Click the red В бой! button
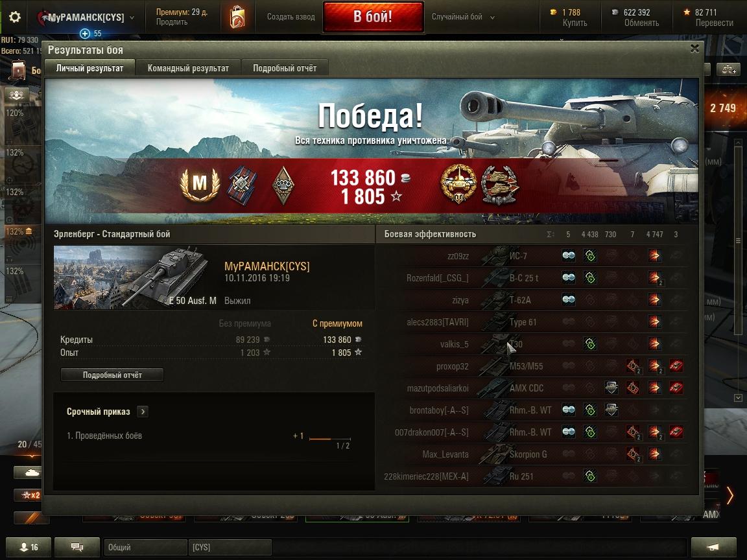Screen dimensions: 747x560 click(x=373, y=17)
